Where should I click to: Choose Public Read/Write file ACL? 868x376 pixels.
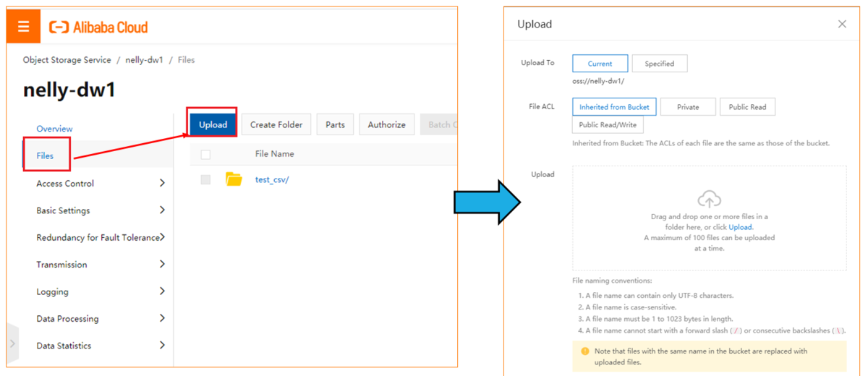(608, 124)
